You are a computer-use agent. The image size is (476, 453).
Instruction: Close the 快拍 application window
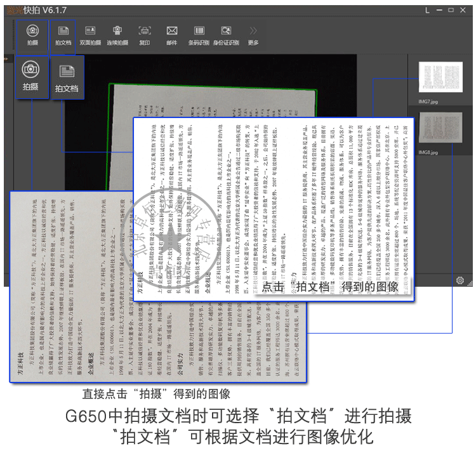(463, 10)
